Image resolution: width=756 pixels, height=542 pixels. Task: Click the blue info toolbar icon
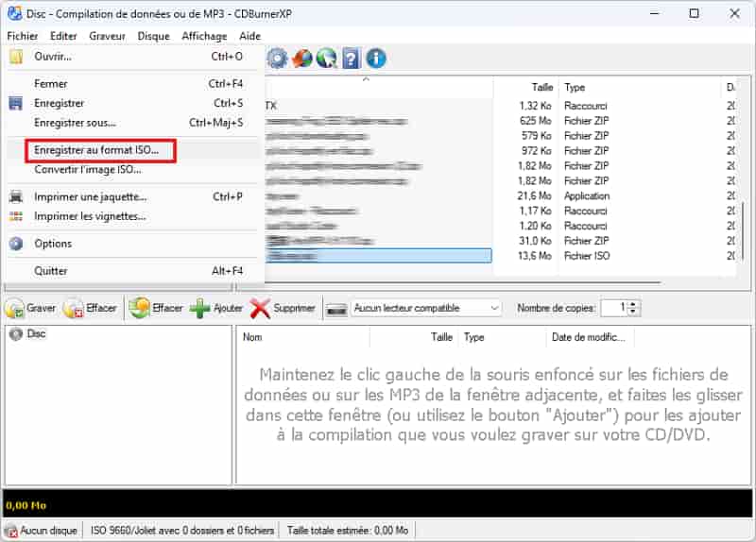376,59
